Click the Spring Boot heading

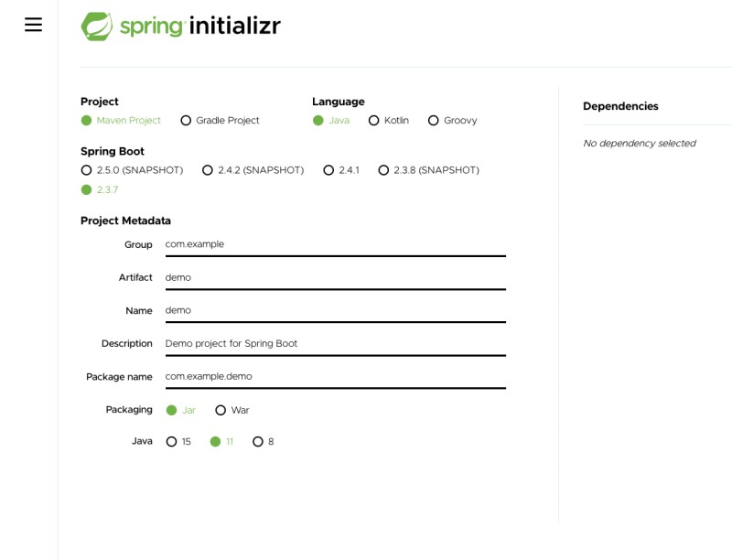pyautogui.click(x=113, y=151)
